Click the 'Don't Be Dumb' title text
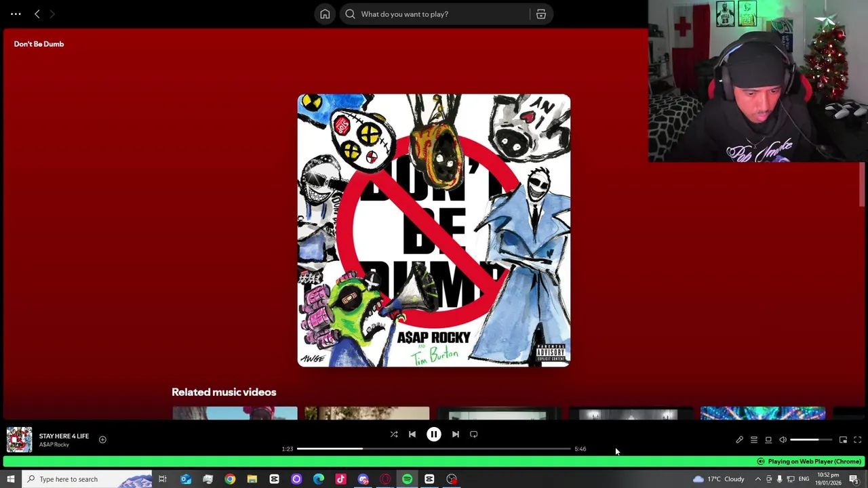868x488 pixels. (39, 44)
